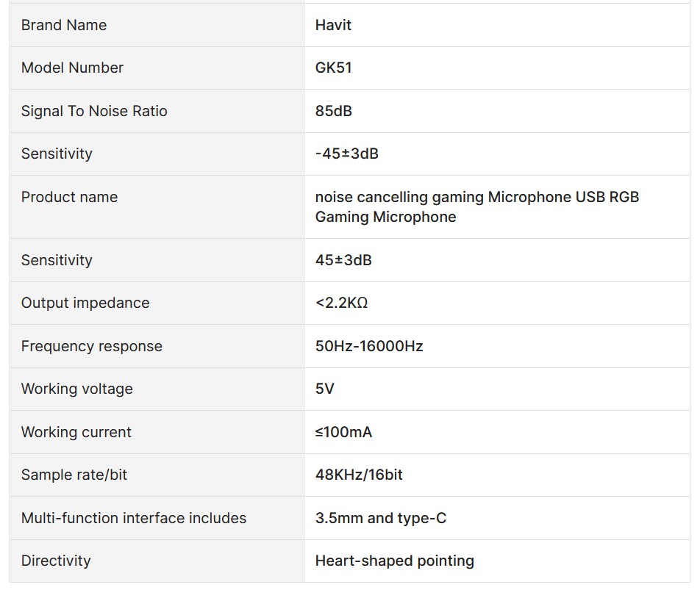Screen dimensions: 700x590
Task: Click the Model Number label
Action: [72, 68]
